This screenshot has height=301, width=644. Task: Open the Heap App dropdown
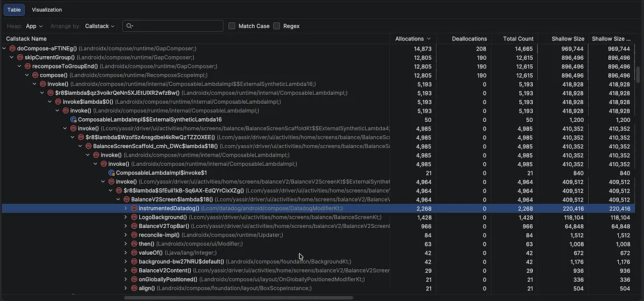point(34,26)
